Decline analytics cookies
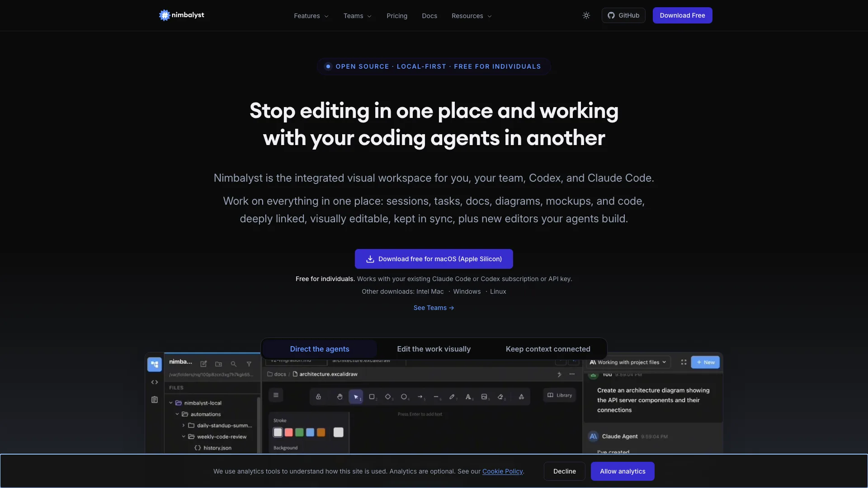Image resolution: width=868 pixels, height=488 pixels. [565, 471]
